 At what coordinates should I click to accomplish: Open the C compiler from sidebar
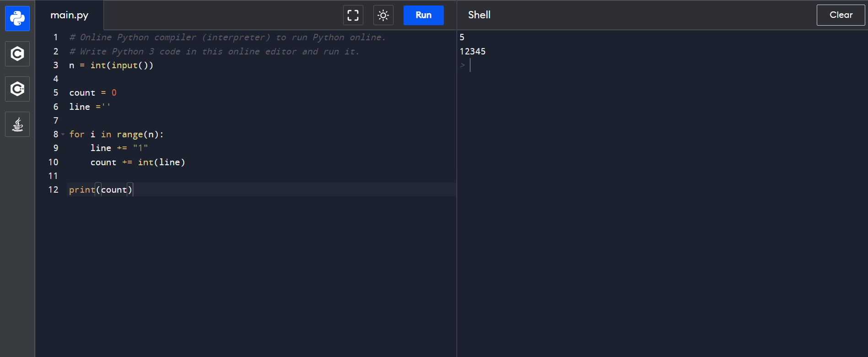[x=17, y=54]
